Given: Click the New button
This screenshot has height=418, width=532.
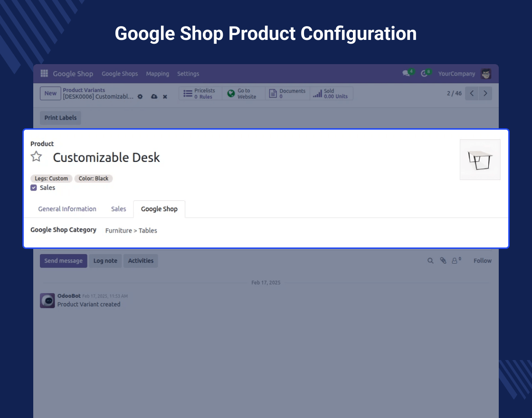Looking at the screenshot, I should 50,93.
